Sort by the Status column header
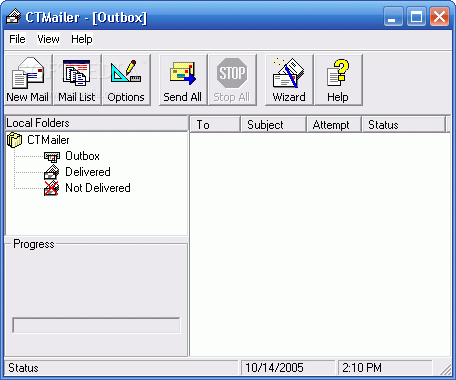This screenshot has height=380, width=456. click(x=403, y=125)
